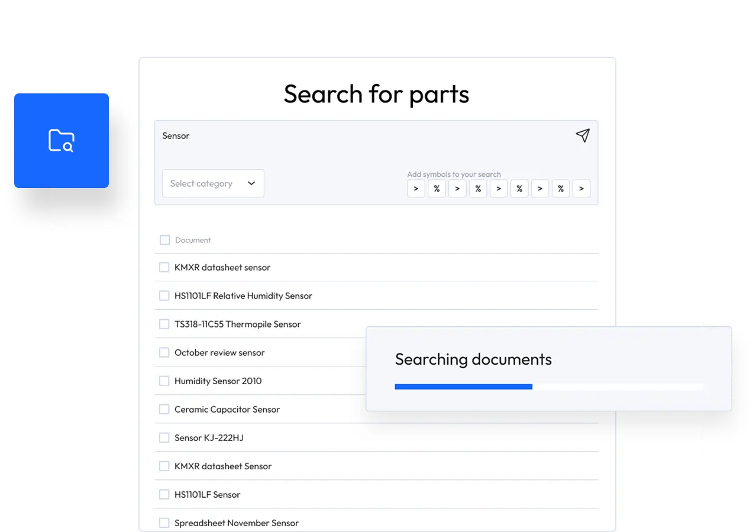The image size is (756, 532).
Task: Click the blue folder search icon tile
Action: point(62,141)
